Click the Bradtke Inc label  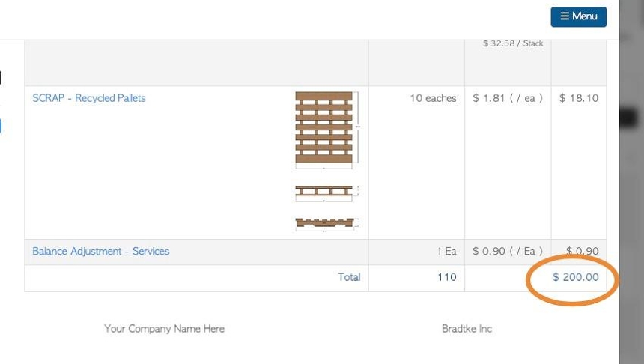click(467, 329)
